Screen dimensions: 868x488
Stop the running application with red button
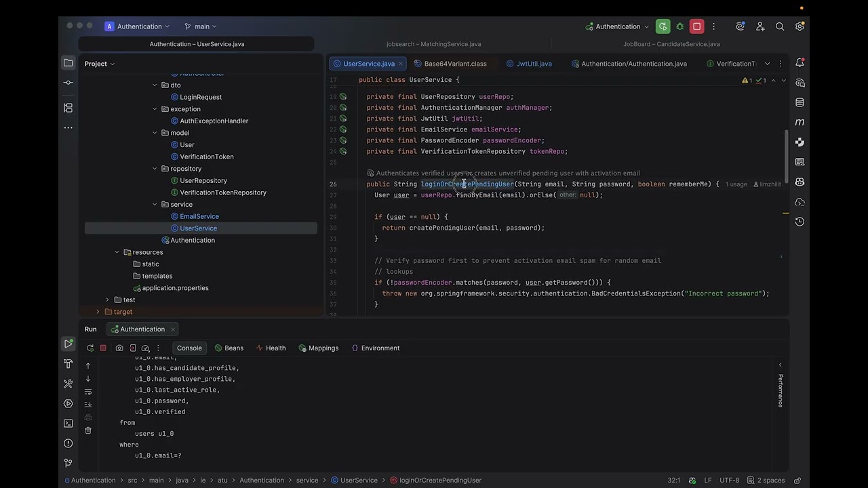click(x=696, y=26)
